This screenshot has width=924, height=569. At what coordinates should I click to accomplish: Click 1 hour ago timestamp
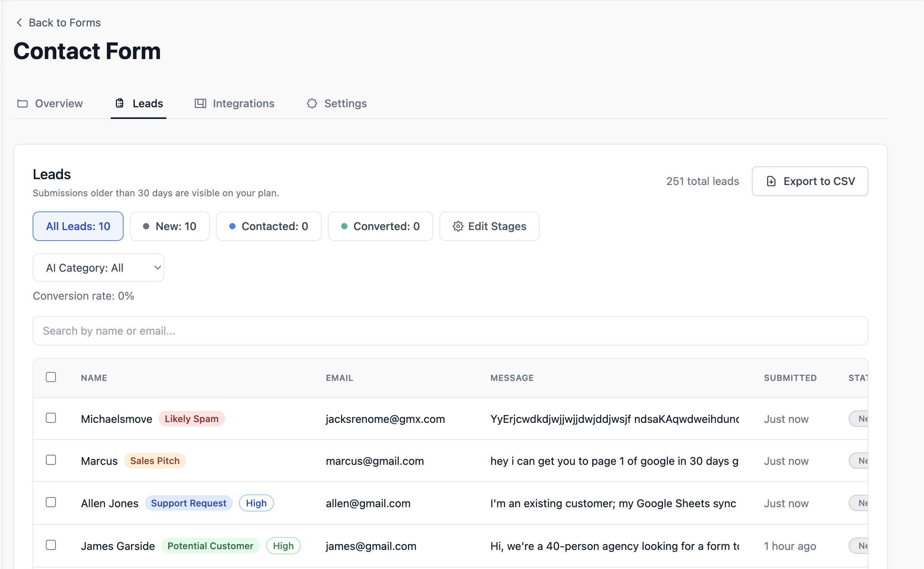coord(790,546)
